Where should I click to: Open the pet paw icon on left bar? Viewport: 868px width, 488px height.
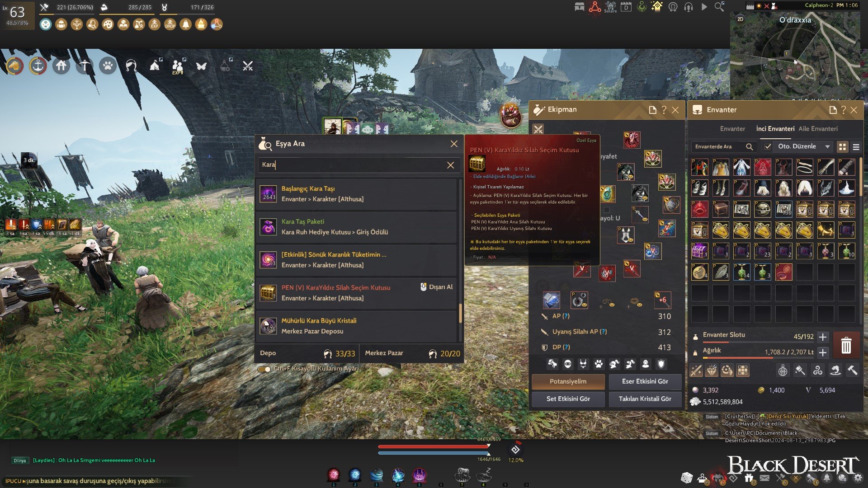[x=108, y=66]
